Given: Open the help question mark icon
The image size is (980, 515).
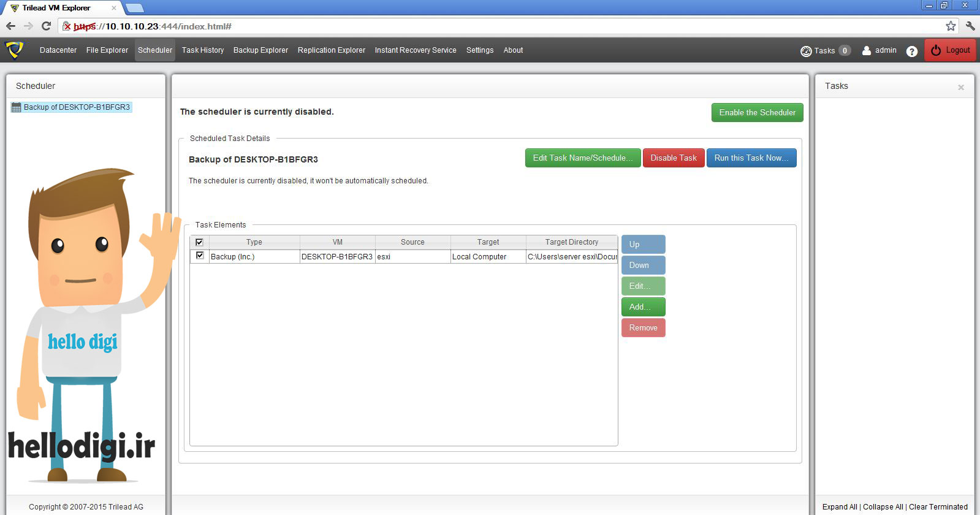Looking at the screenshot, I should click(x=912, y=51).
